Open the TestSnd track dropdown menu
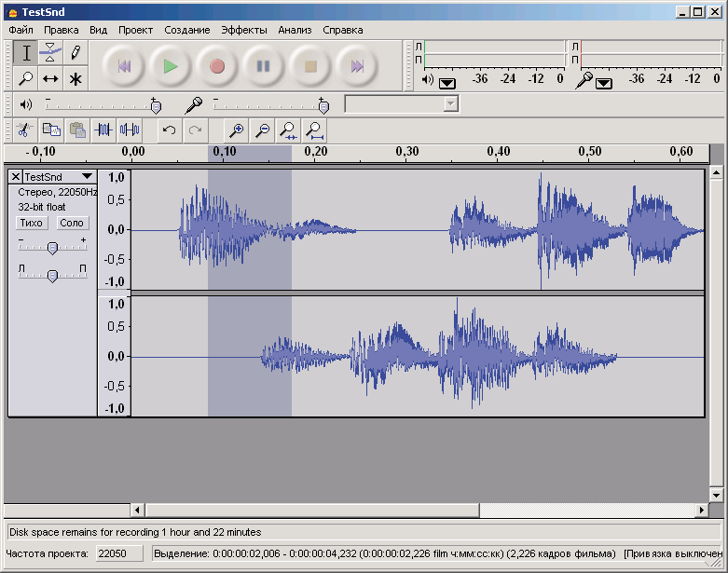728x573 pixels. [x=87, y=177]
